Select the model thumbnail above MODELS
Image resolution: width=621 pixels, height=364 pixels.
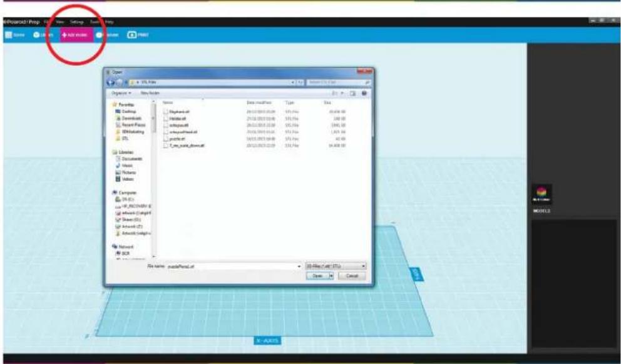click(541, 195)
